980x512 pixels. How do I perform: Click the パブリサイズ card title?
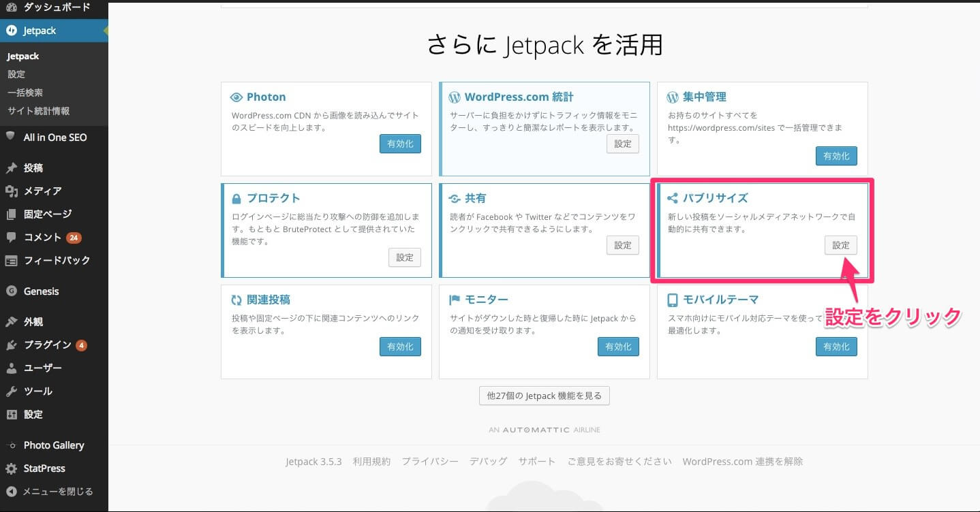pos(716,198)
